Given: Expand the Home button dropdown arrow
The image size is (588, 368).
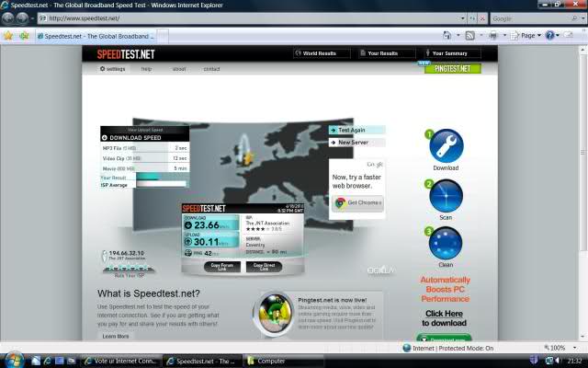Looking at the screenshot, I should [x=458, y=35].
